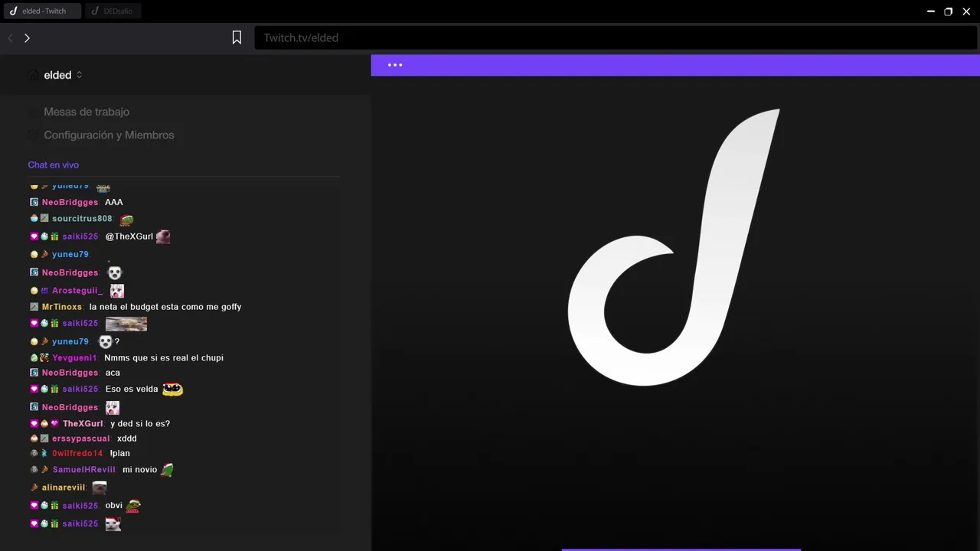Click the 'xddd' message text
Screen dimensions: 980x551
pyautogui.click(x=127, y=439)
